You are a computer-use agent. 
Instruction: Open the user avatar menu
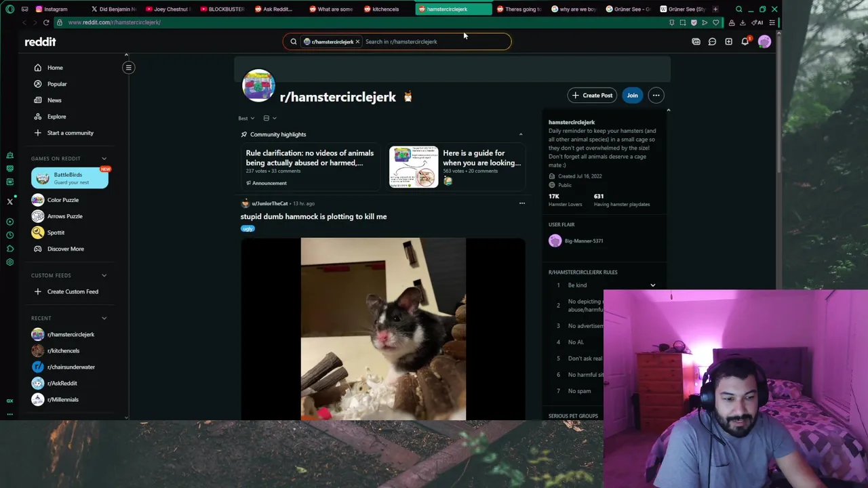(764, 42)
